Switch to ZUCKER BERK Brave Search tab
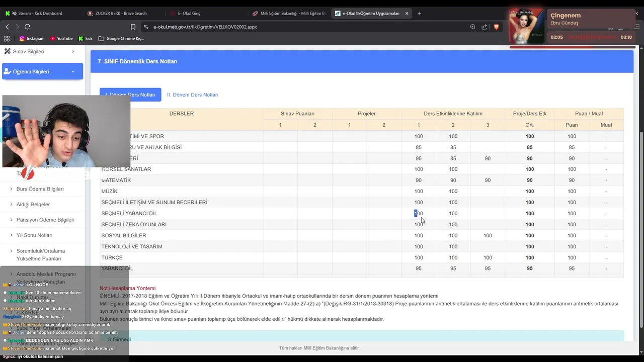 [121, 13]
